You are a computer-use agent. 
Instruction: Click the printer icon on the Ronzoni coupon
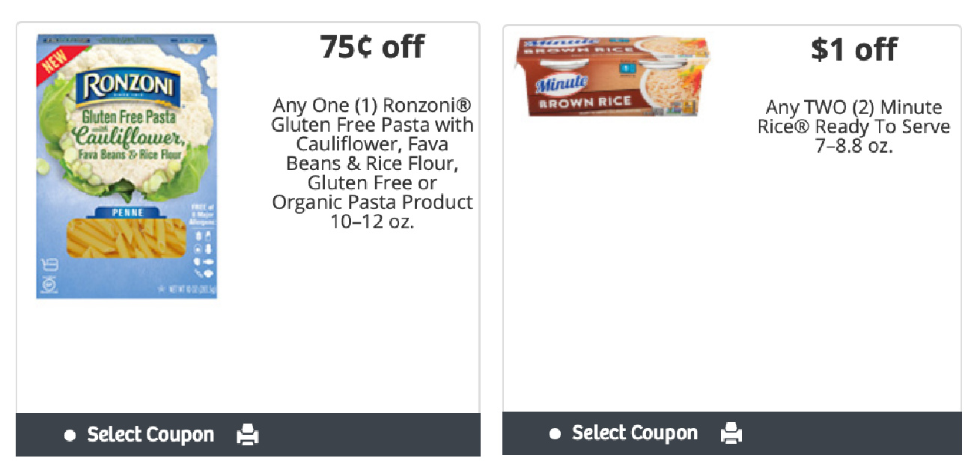pyautogui.click(x=248, y=435)
